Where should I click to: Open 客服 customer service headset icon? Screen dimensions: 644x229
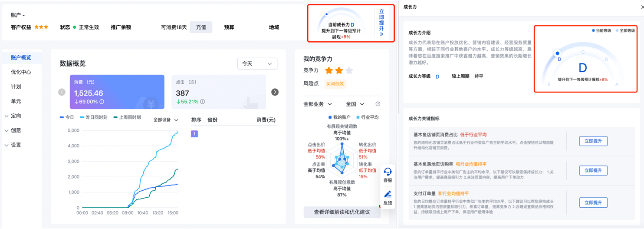388,172
